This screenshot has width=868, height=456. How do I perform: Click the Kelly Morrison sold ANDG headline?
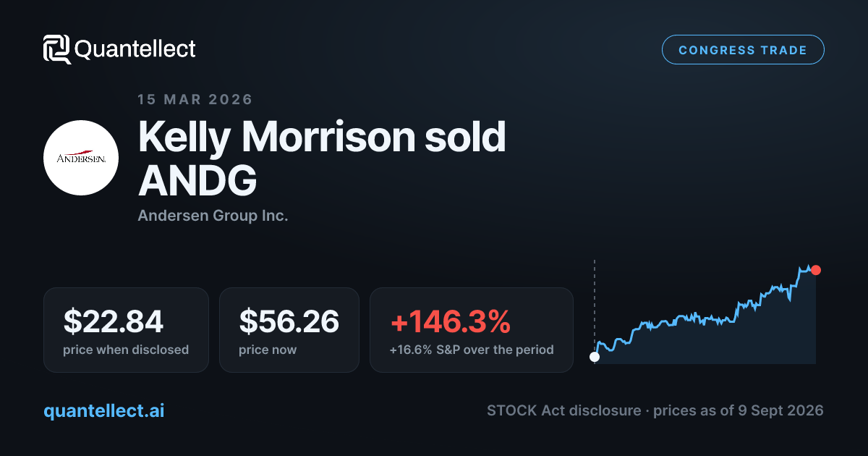click(322, 158)
